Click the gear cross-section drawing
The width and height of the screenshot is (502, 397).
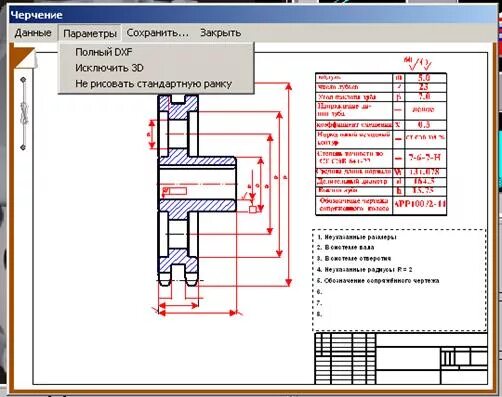click(x=197, y=191)
